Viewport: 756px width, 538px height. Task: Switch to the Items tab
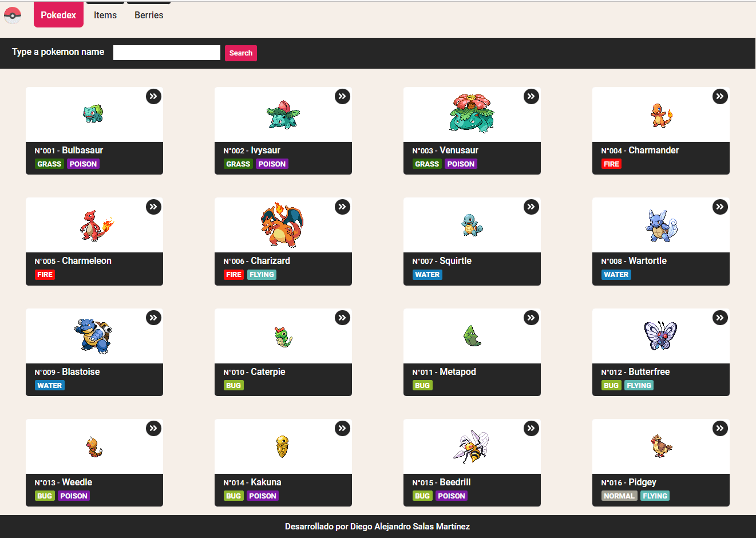coord(105,15)
